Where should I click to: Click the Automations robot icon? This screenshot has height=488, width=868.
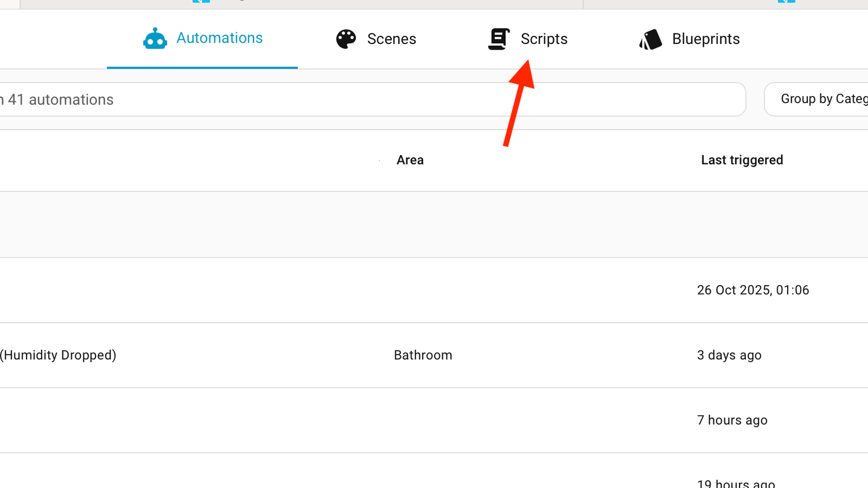pyautogui.click(x=155, y=39)
